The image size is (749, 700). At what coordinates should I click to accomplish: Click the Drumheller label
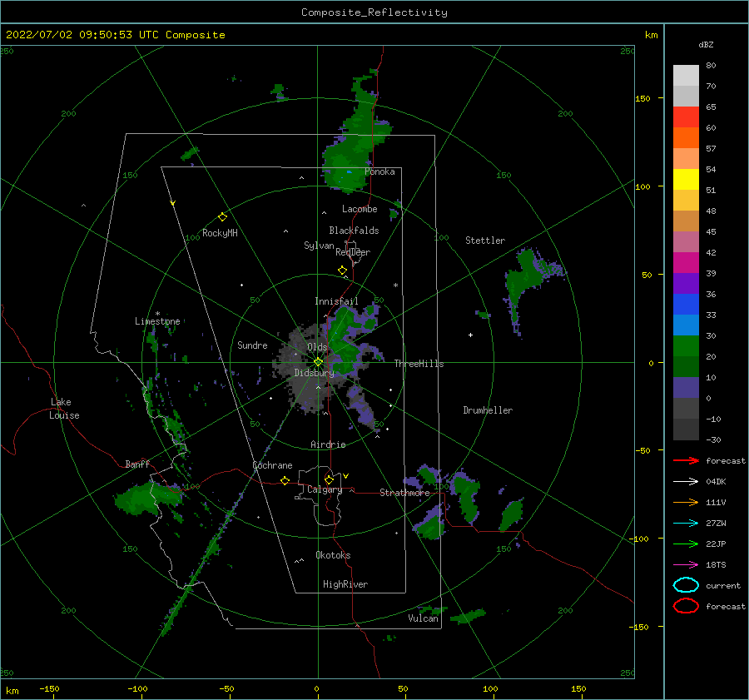488,410
